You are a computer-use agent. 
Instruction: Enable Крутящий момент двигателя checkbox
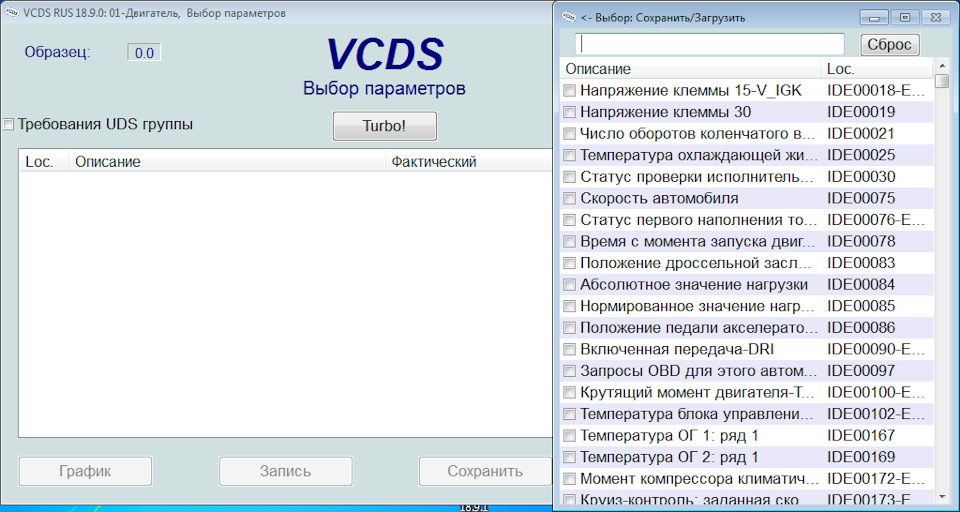(x=569, y=392)
